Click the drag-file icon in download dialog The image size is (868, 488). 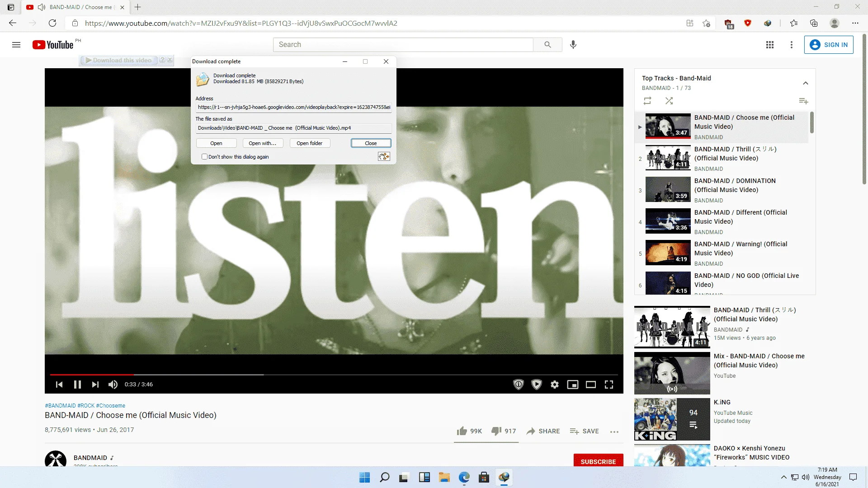point(384,156)
